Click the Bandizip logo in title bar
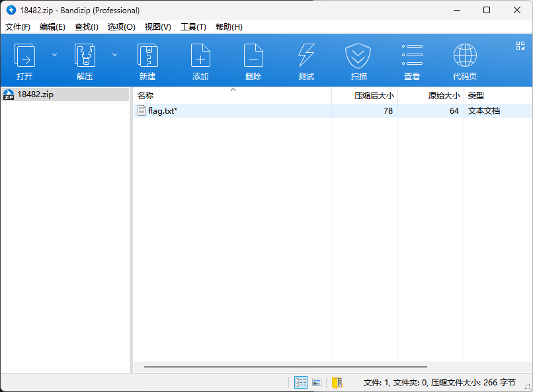The image size is (533, 392). point(11,10)
